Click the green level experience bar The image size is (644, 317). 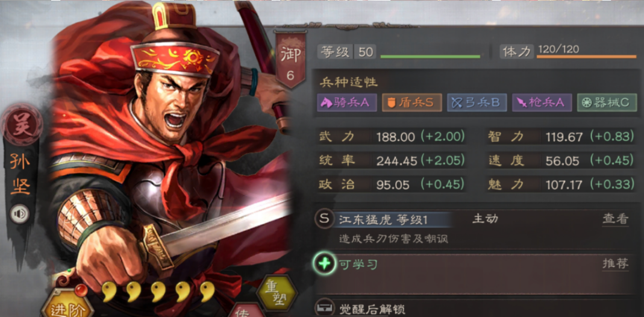tap(430, 56)
